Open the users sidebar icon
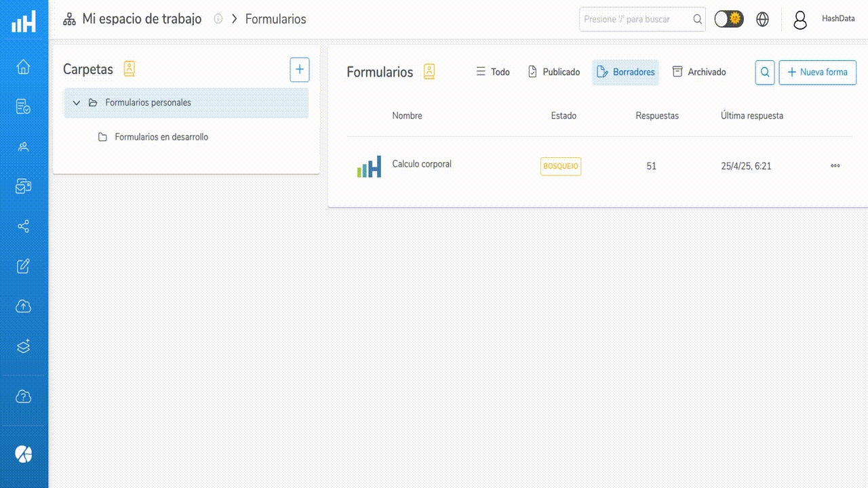The width and height of the screenshot is (868, 488). tap(24, 146)
